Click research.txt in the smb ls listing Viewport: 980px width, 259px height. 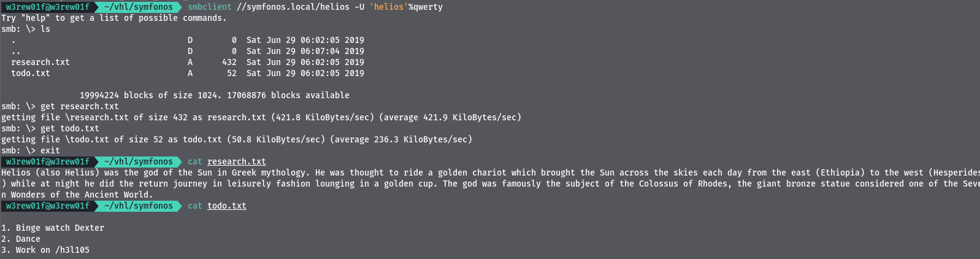click(x=40, y=62)
